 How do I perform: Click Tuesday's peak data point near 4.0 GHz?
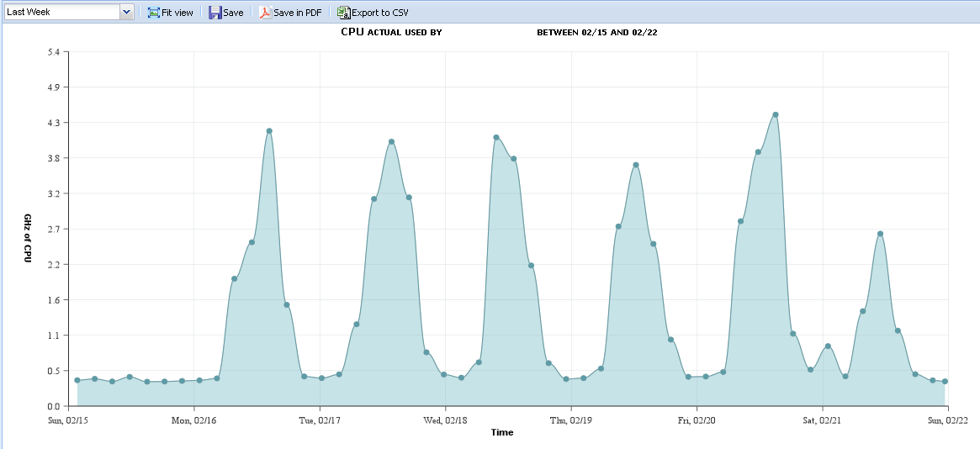(391, 142)
